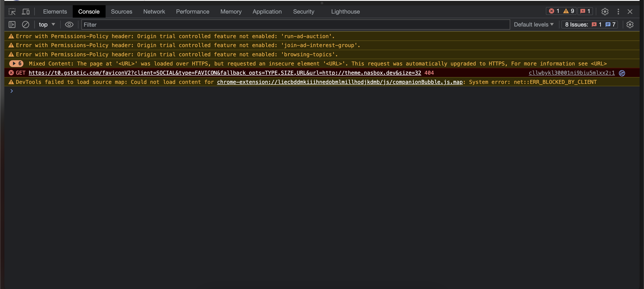Click the yellow warning counter showing 9
The image size is (644, 289).
coord(569,11)
